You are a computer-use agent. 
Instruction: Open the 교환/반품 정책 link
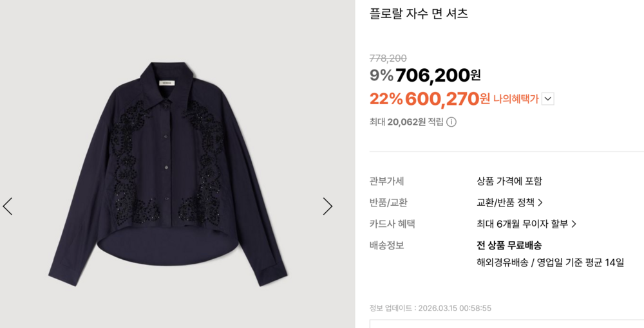pyautogui.click(x=509, y=203)
